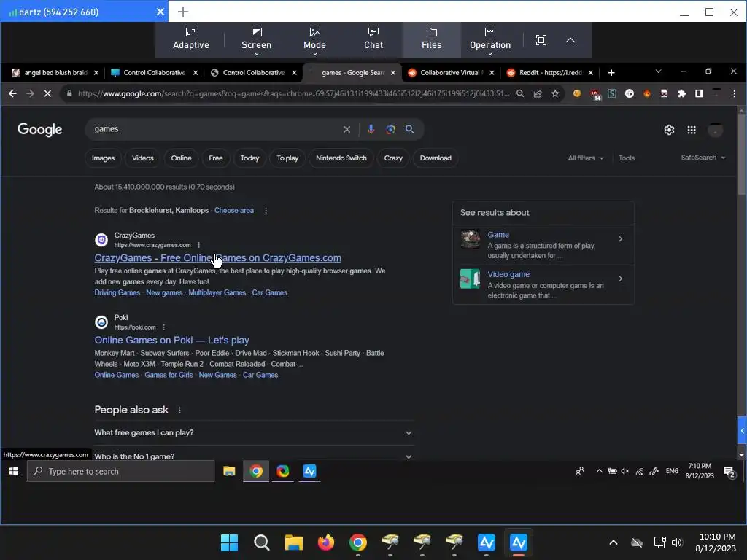The width and height of the screenshot is (747, 560).
Task: Open the Mode menu in remote toolbar
Action: coord(314,39)
